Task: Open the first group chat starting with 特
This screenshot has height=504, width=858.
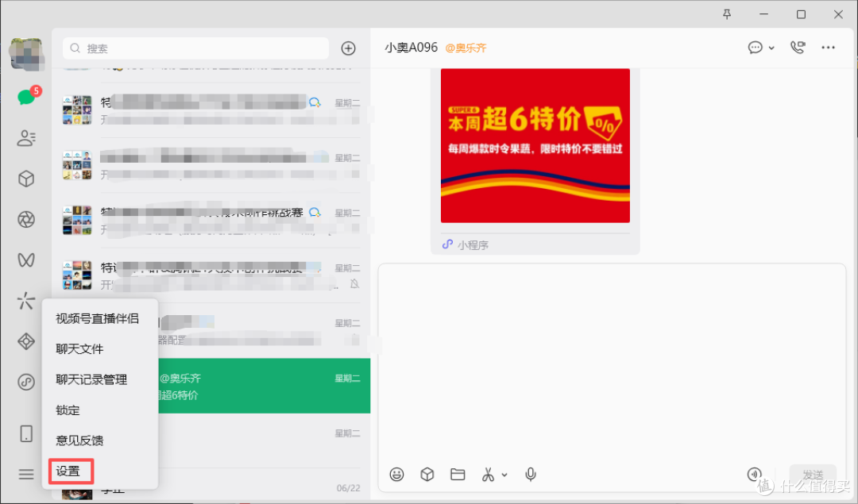Action: point(211,110)
